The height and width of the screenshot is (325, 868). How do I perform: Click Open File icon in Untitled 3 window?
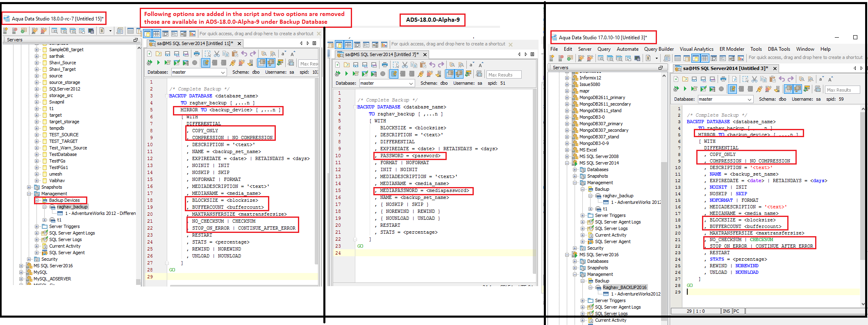pos(685,79)
